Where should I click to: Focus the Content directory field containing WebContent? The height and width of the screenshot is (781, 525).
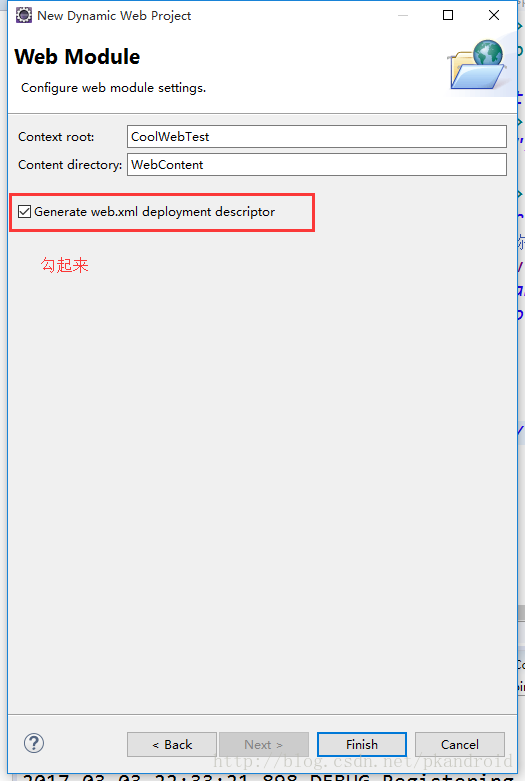pos(317,165)
